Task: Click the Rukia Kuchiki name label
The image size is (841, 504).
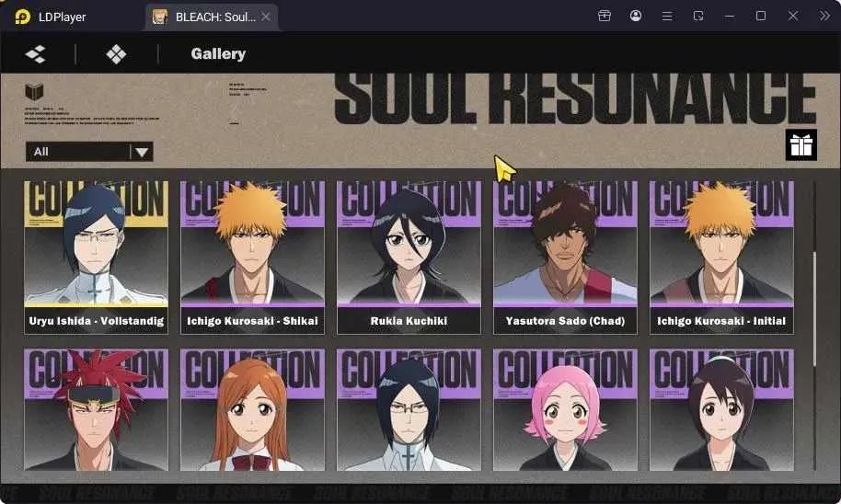Action: coord(409,321)
